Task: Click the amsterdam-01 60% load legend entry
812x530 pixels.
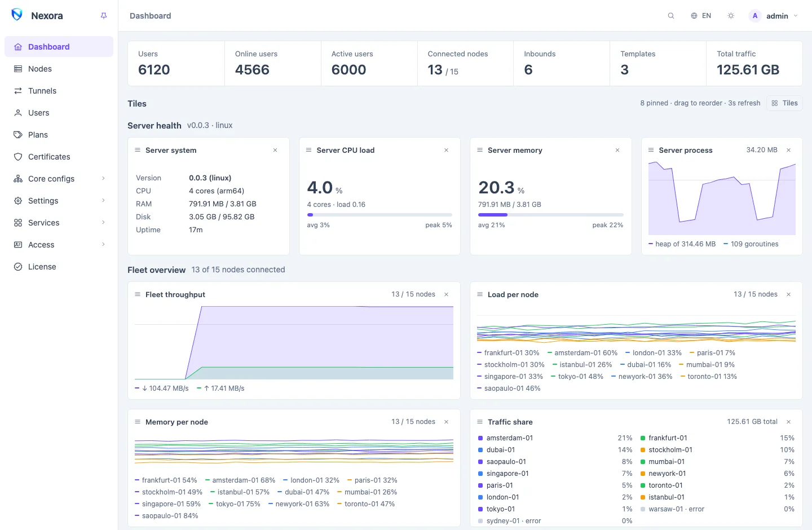Action: click(582, 353)
